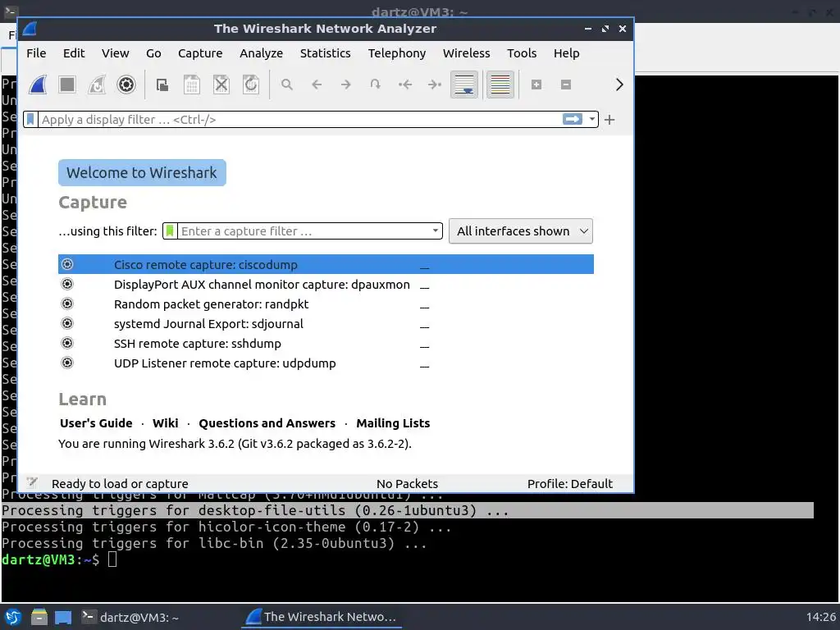Click the Stop capturing packets square icon
This screenshot has height=630, width=840.
click(67, 84)
